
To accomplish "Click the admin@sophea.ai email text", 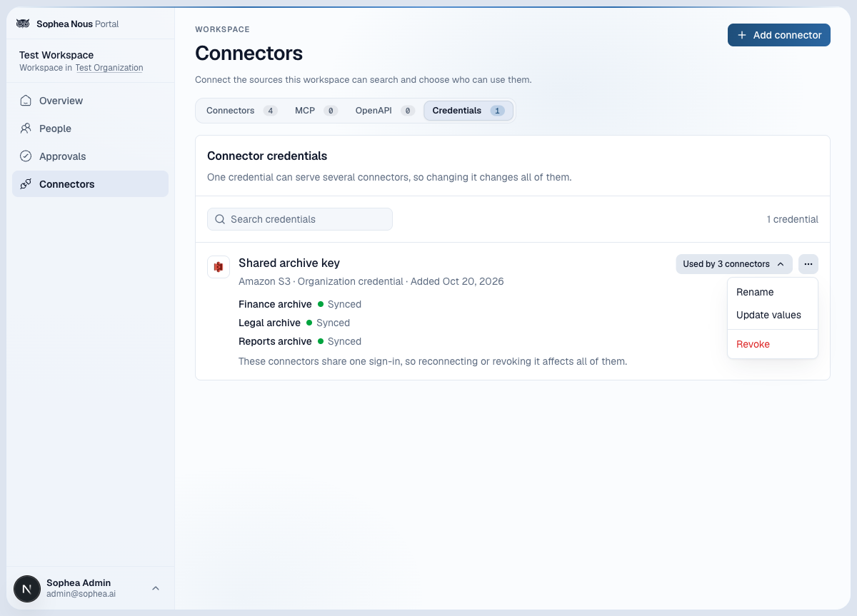I will coord(81,594).
